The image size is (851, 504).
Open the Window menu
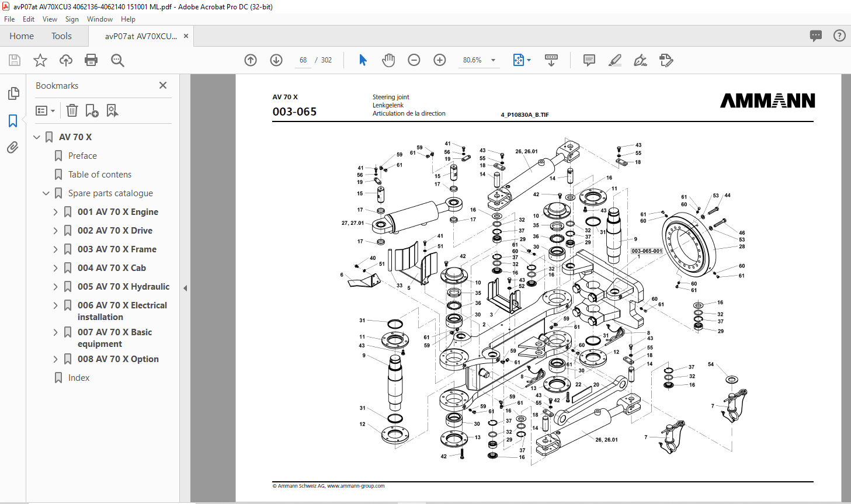click(100, 19)
